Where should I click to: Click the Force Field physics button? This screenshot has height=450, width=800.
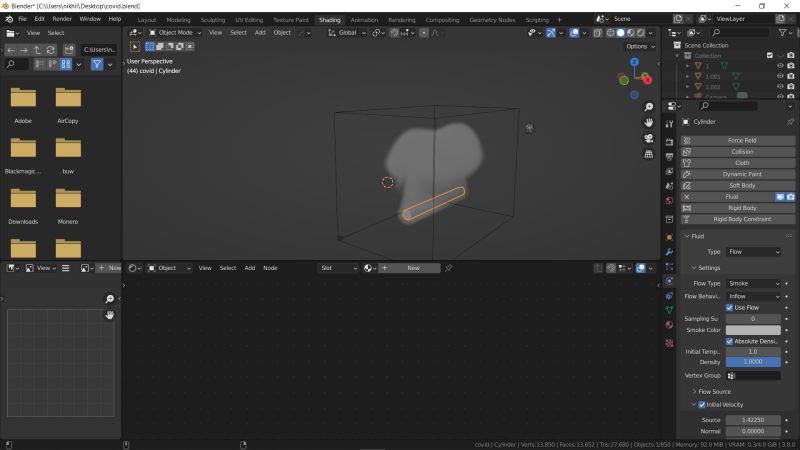click(738, 140)
